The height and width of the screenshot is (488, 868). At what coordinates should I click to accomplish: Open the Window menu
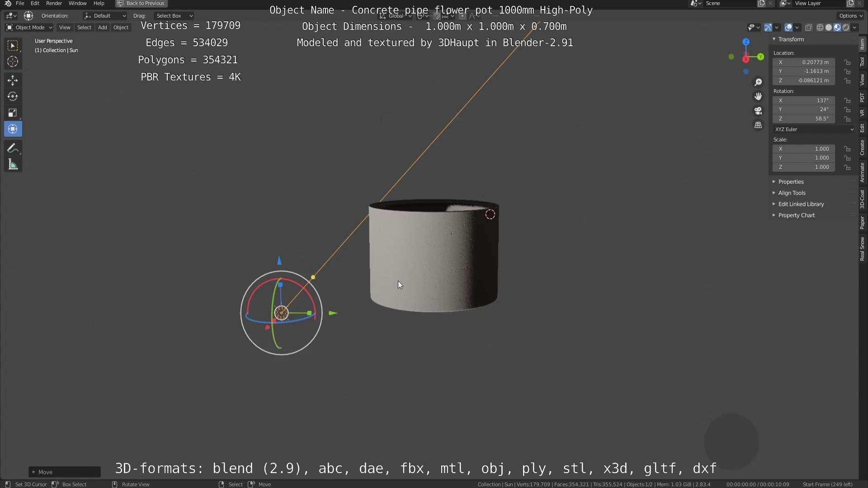click(x=77, y=4)
